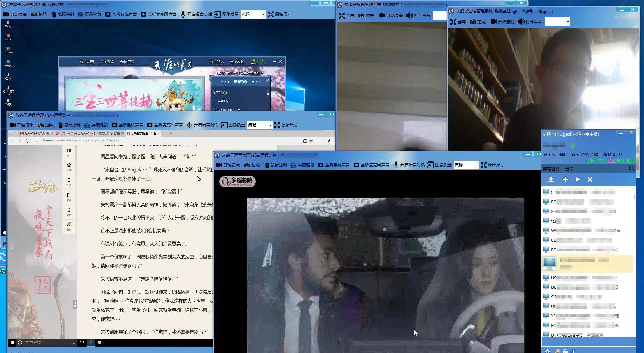644x353 pixels.
Task: Start voice chat in movie monitoring window
Action: coord(409,165)
